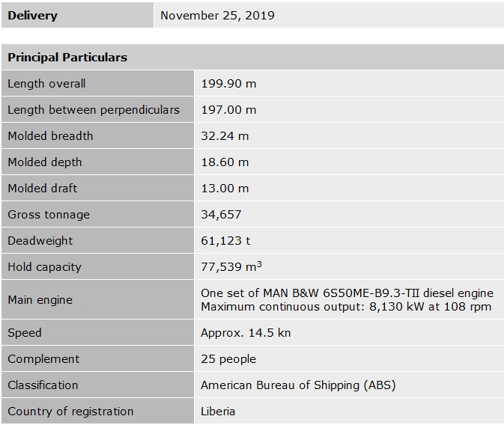This screenshot has height=425, width=504.
Task: Click the Molded breadth row label
Action: point(50,136)
